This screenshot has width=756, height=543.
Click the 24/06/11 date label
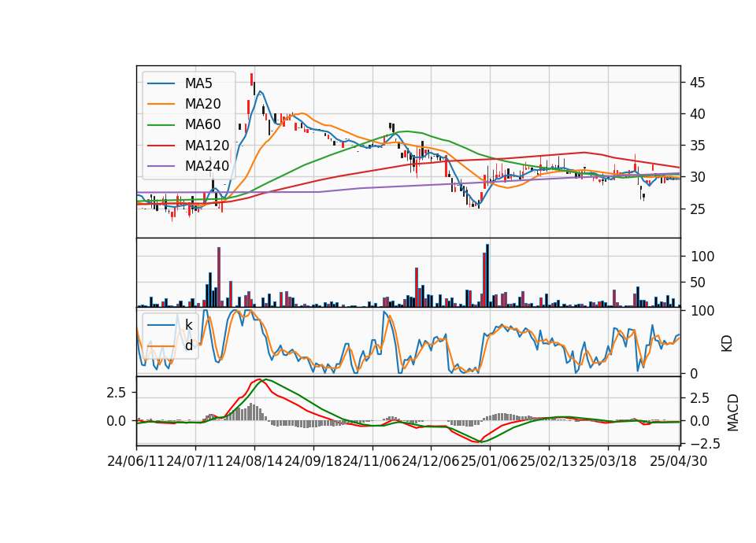(x=136, y=462)
